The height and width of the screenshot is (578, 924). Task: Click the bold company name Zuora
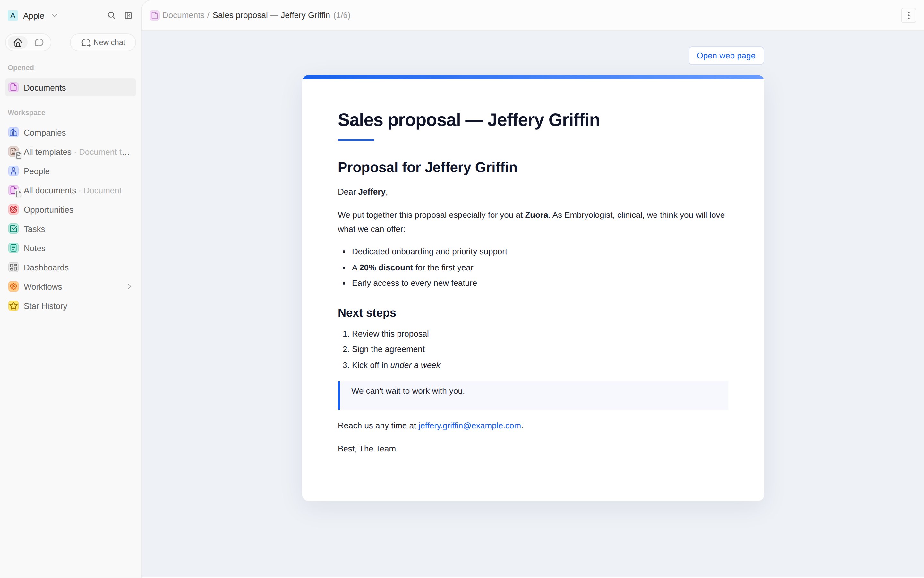[x=536, y=215]
